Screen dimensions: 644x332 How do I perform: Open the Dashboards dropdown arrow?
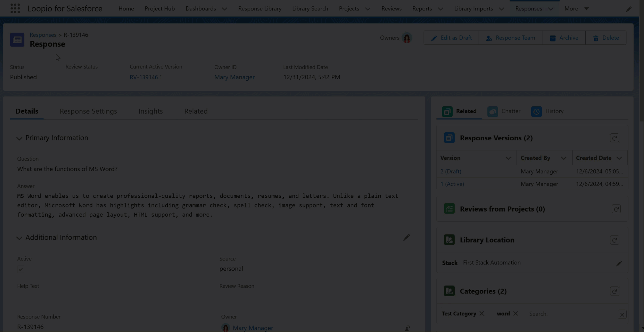point(224,9)
